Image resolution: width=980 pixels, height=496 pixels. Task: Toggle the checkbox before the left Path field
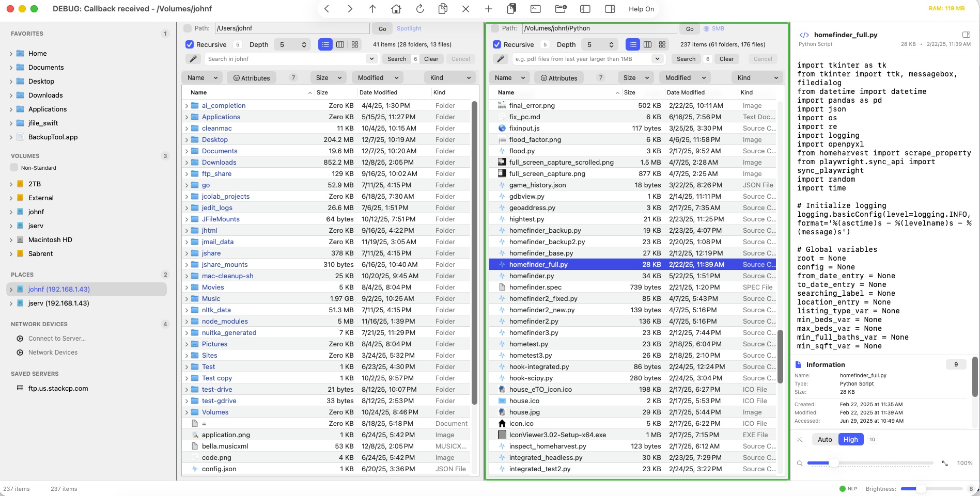(x=188, y=28)
